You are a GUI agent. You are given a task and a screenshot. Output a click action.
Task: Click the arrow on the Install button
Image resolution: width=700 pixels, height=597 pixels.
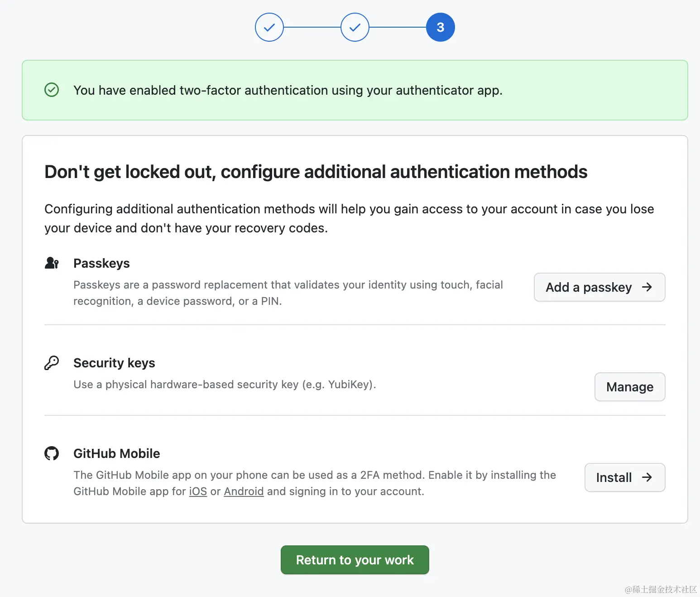(x=647, y=477)
